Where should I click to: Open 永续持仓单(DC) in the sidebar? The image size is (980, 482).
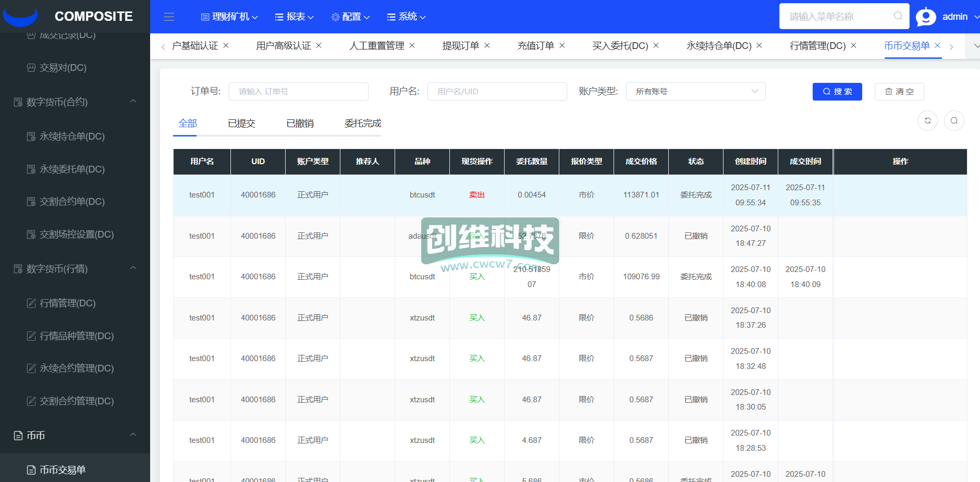click(x=72, y=137)
